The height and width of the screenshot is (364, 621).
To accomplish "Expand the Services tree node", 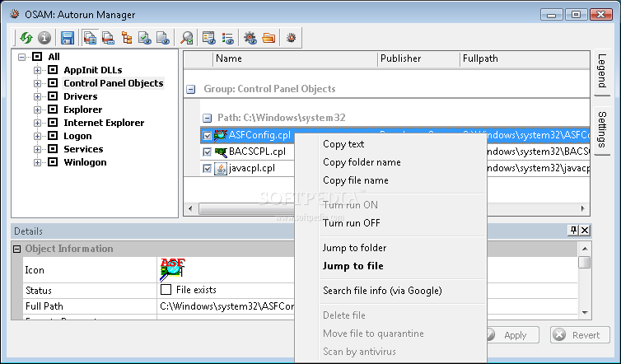I will (x=37, y=149).
